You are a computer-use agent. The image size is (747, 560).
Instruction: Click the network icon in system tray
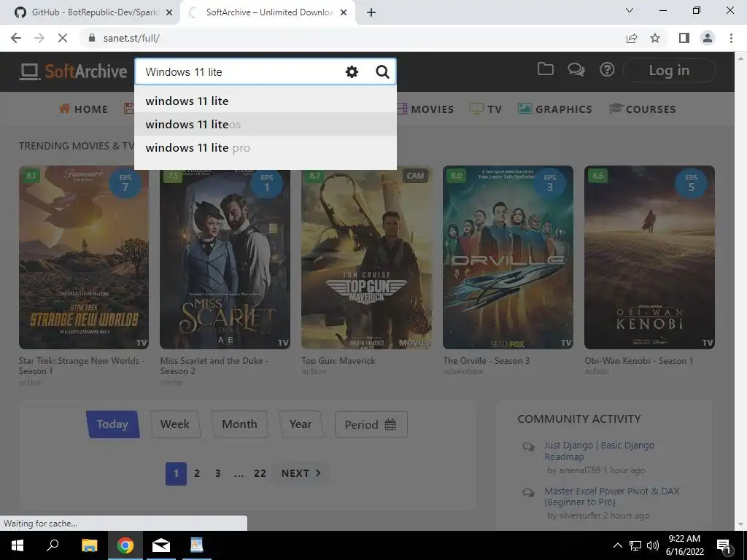[635, 545]
